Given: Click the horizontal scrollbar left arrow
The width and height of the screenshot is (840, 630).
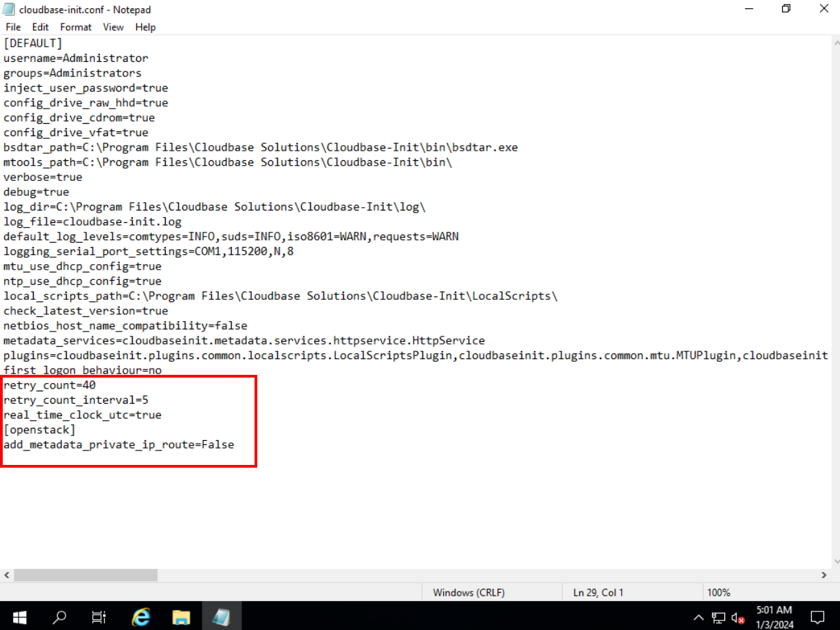Looking at the screenshot, I should [7, 575].
